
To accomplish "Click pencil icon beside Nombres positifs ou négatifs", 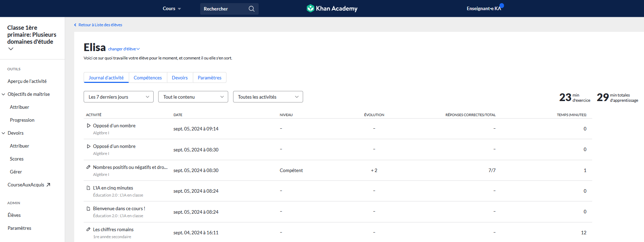I will click(89, 167).
